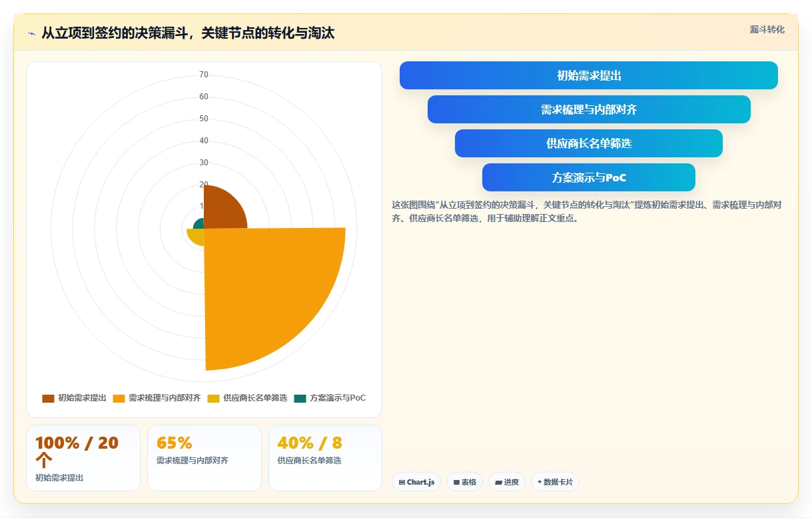This screenshot has height=518, width=812.
Task: Click the 供应商长名单筛选 caption under 40% / 8
Action: pos(310,461)
